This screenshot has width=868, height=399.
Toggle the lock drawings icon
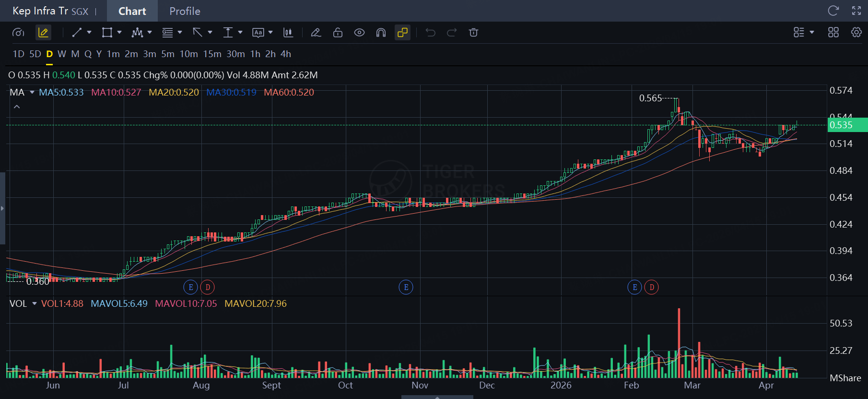(x=338, y=33)
